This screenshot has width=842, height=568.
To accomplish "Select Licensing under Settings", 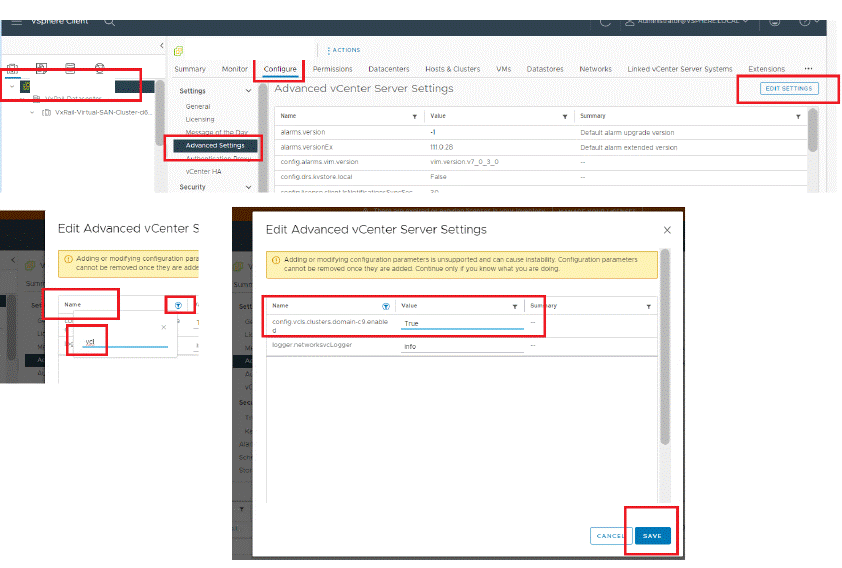I will pyautogui.click(x=200, y=120).
